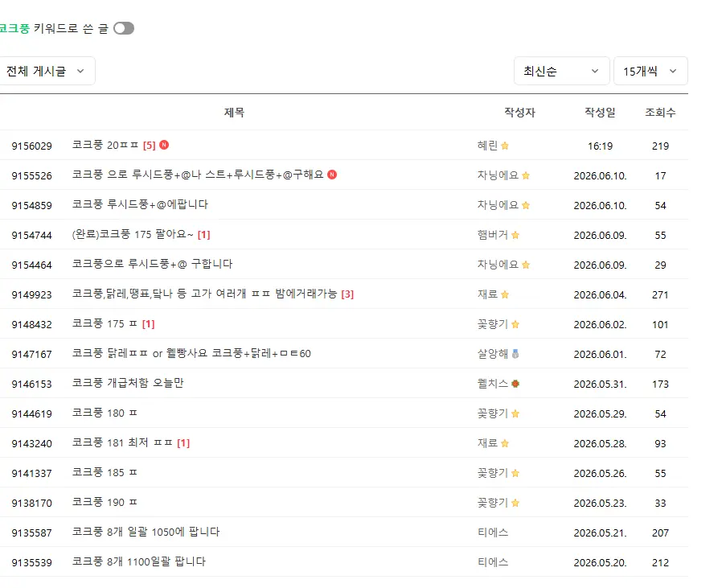
Task: Click author 티에스 on post 9135539
Action: (x=493, y=561)
